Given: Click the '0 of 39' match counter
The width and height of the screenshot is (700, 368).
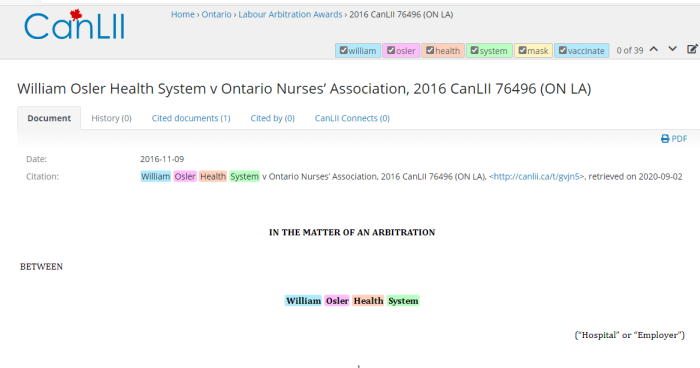Looking at the screenshot, I should (630, 50).
